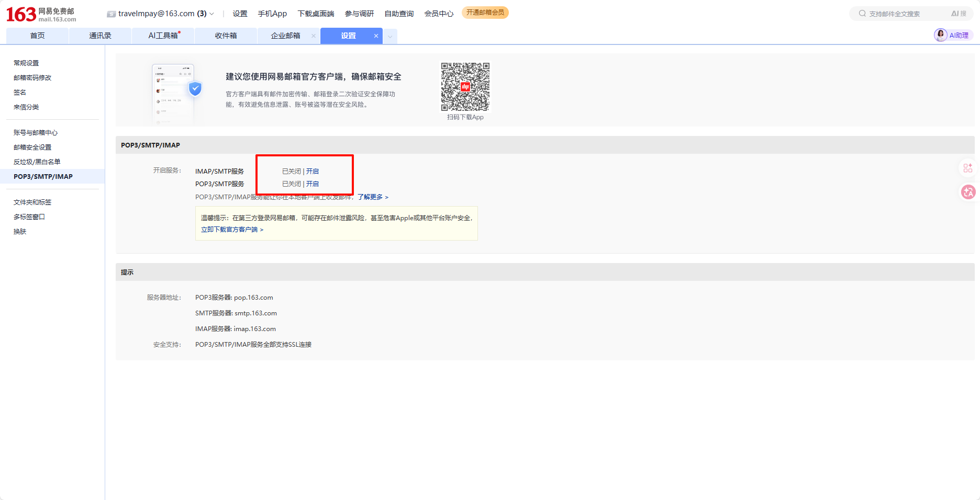Click the envelope icon beside the email address
The height and width of the screenshot is (500, 980).
tap(111, 14)
